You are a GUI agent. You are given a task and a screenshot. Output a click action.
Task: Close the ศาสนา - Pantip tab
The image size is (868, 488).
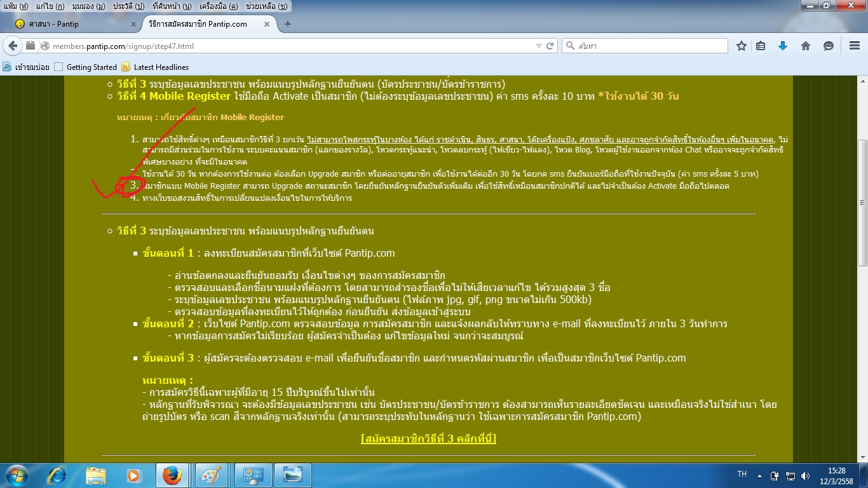point(133,24)
